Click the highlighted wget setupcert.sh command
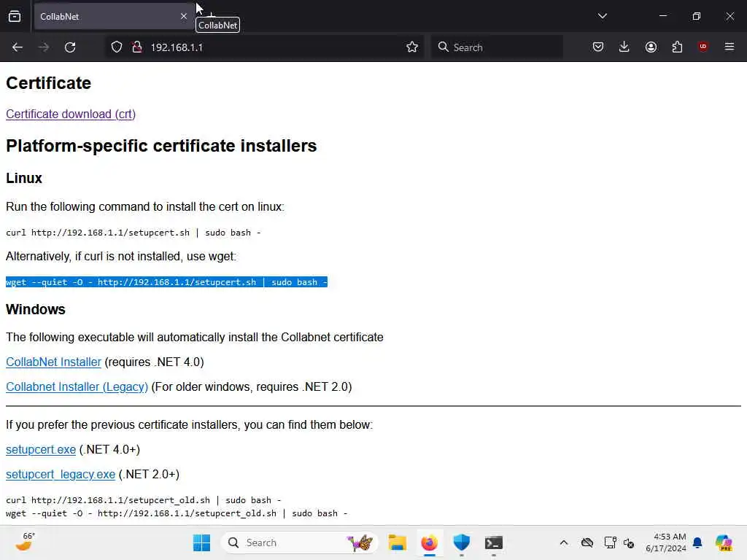Viewport: 747px width, 560px height. pyautogui.click(x=166, y=282)
